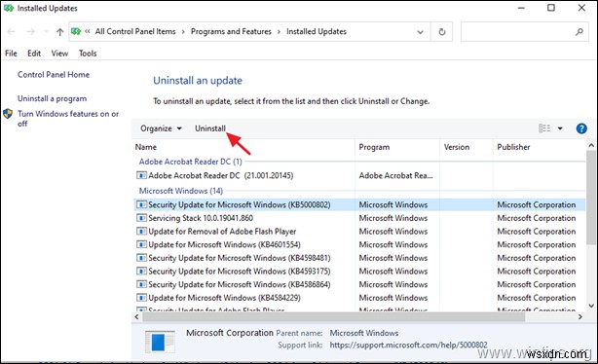598x364 pixels.
Task: Click the icon of Adobe Flash Player removal update
Action: pyautogui.click(x=141, y=232)
